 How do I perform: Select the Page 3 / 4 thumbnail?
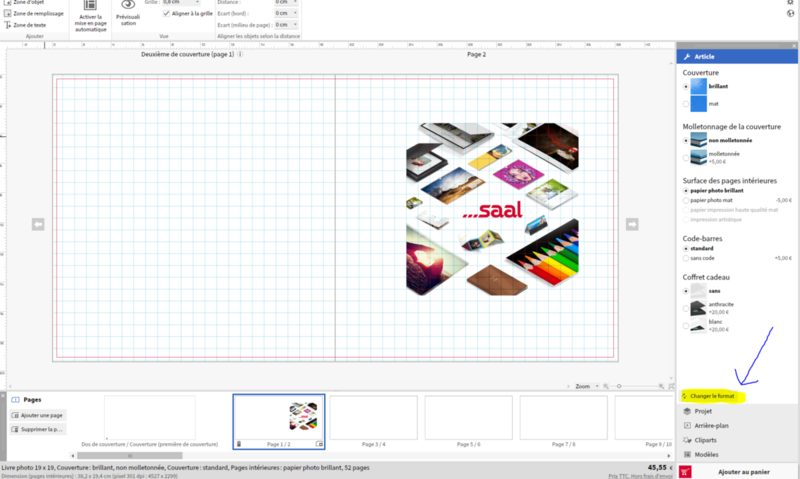(373, 417)
